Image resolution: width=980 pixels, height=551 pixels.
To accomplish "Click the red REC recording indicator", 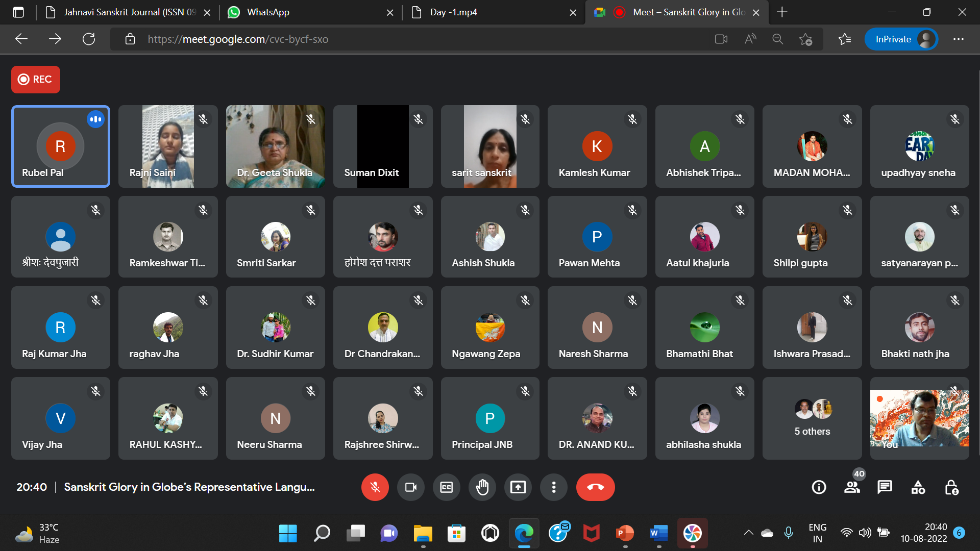I will pyautogui.click(x=35, y=80).
